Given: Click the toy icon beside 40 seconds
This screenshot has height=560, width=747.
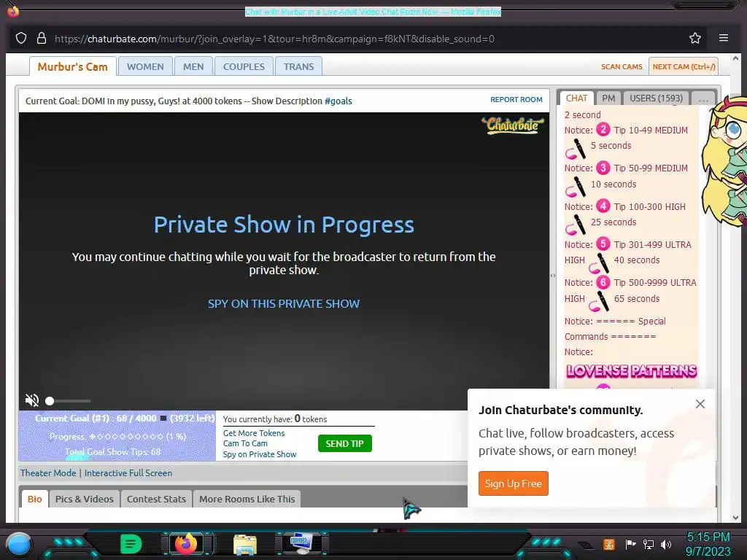Looking at the screenshot, I should point(599,263).
